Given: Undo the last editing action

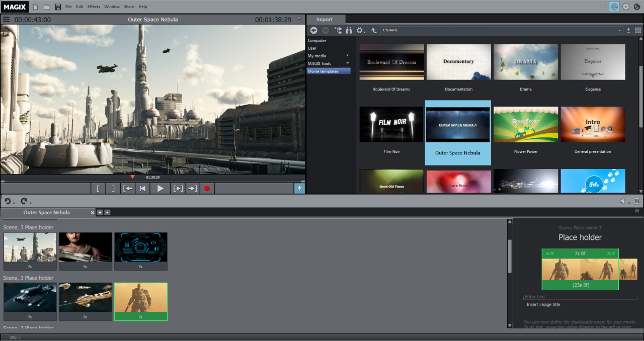Looking at the screenshot, I should pyautogui.click(x=8, y=201).
